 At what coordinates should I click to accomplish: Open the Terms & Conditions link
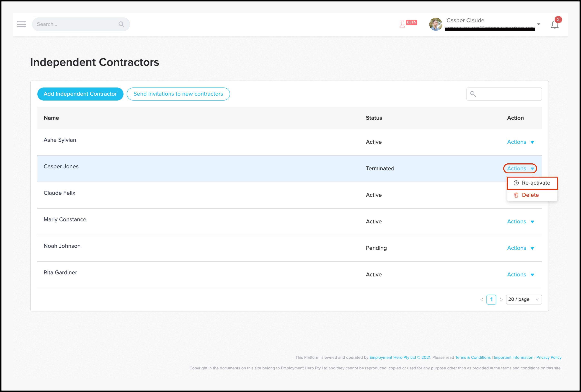point(473,358)
